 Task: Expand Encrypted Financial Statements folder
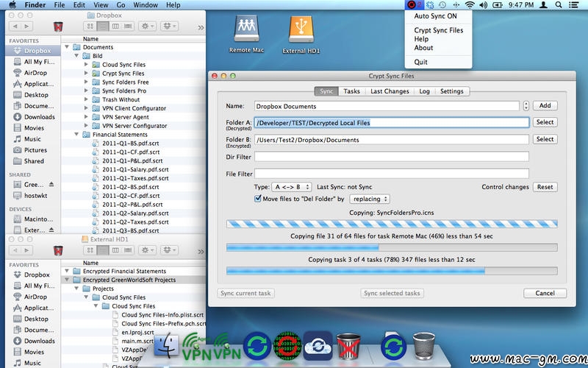[x=67, y=271]
